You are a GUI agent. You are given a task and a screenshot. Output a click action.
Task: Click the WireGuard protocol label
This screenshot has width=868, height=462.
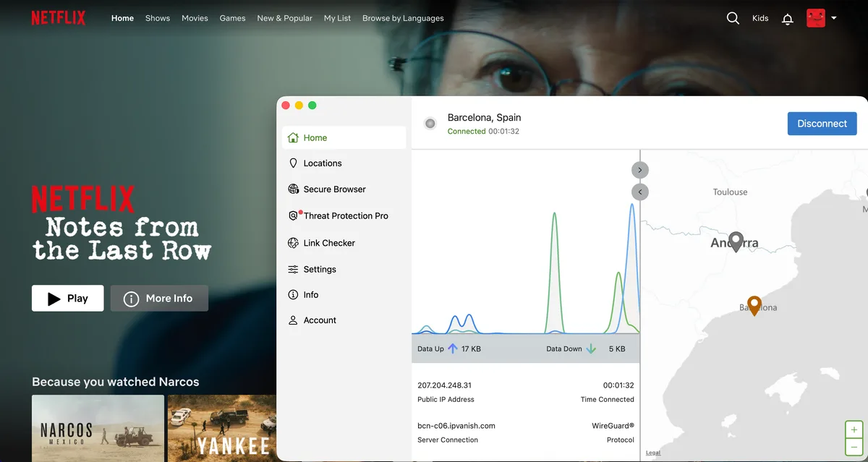613,426
